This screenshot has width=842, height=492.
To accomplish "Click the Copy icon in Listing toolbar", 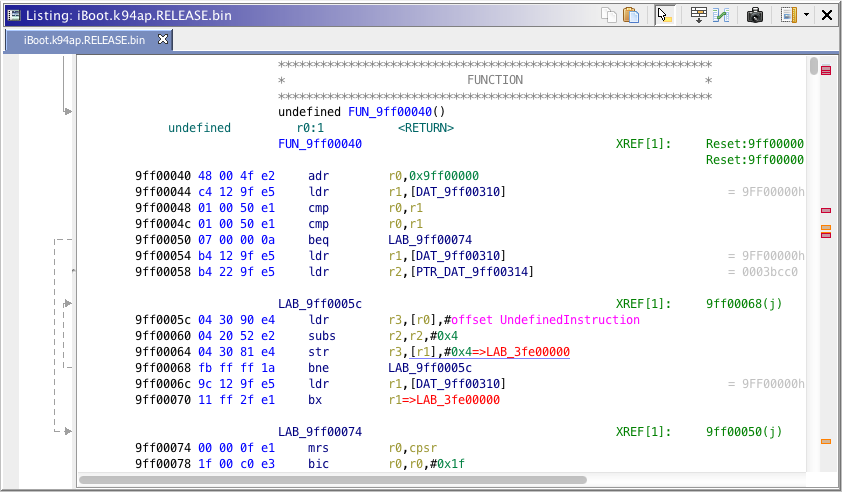I will coord(608,15).
